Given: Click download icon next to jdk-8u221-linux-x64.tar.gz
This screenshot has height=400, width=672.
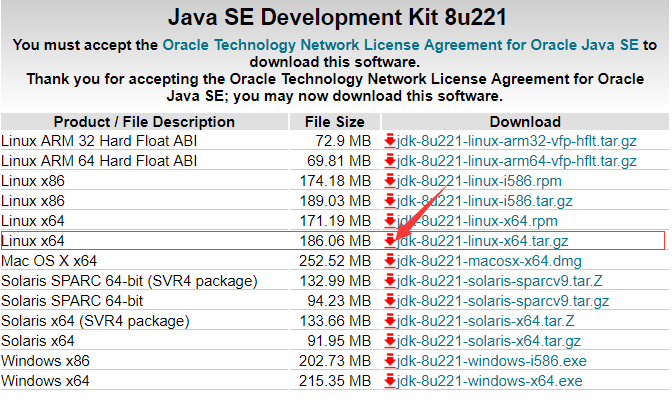Looking at the screenshot, I should click(391, 240).
